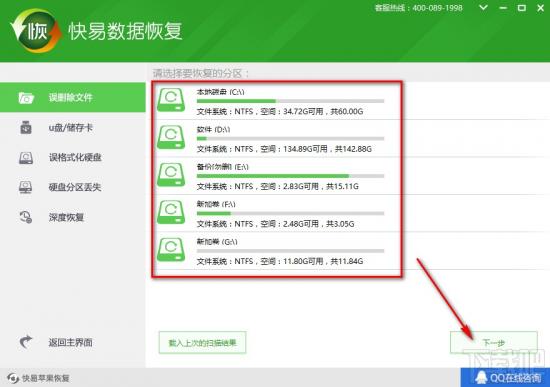Select partition label 本地磁盘 (C:\)

(220, 92)
